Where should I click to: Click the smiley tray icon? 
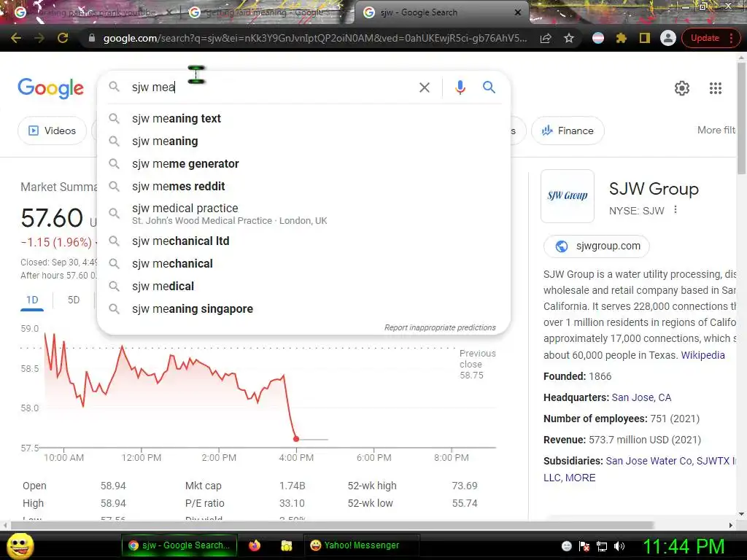coord(566,546)
